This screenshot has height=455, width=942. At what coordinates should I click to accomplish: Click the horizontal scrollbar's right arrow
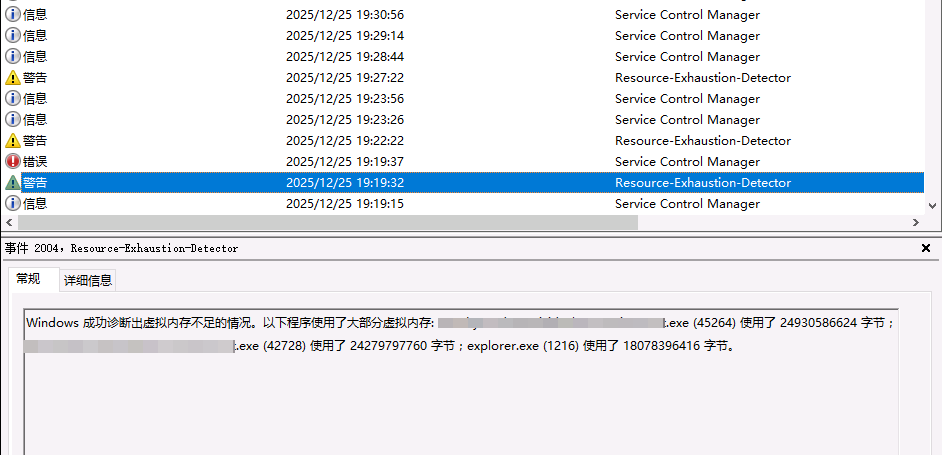pos(914,222)
